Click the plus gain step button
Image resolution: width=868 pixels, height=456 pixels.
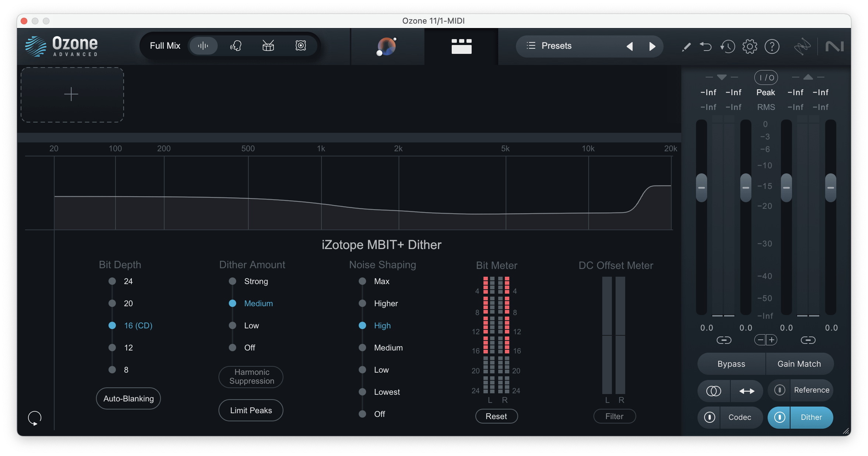772,340
